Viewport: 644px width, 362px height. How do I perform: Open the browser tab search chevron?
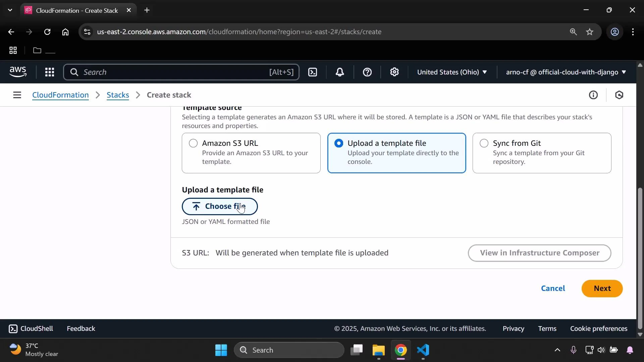click(10, 10)
